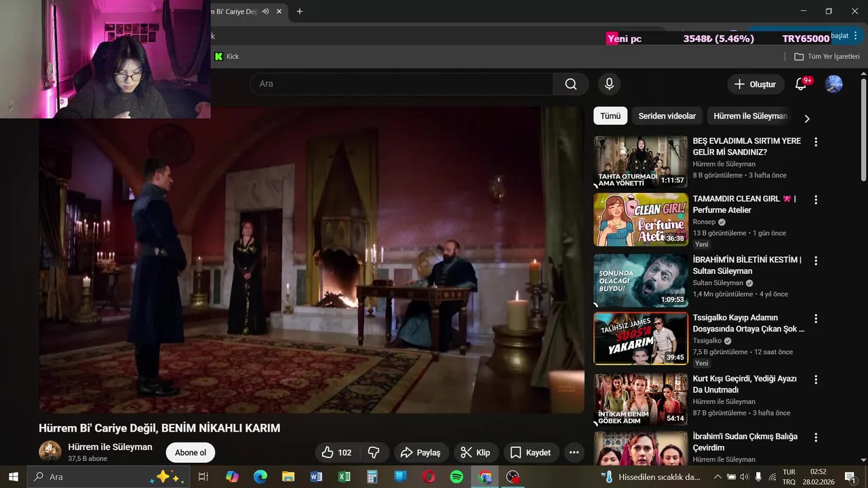The height and width of the screenshot is (488, 868).
Task: Open options for Kurt Kışı Geçirdi video
Action: [816, 380]
